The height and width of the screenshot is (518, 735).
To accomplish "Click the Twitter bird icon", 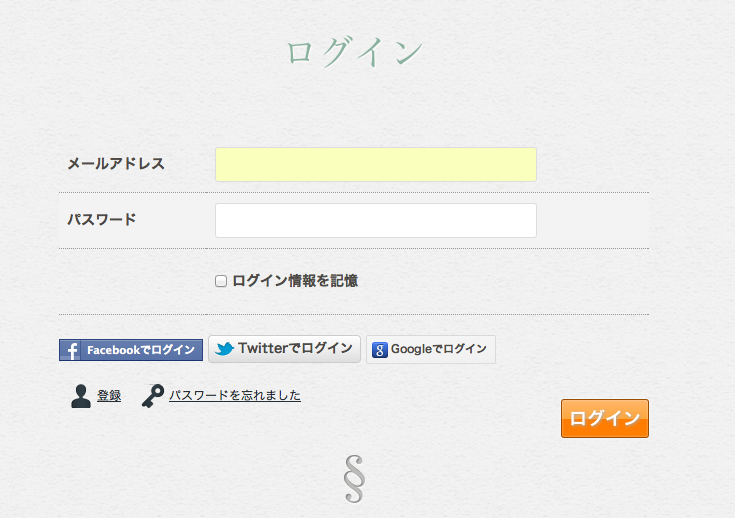I will coord(224,349).
